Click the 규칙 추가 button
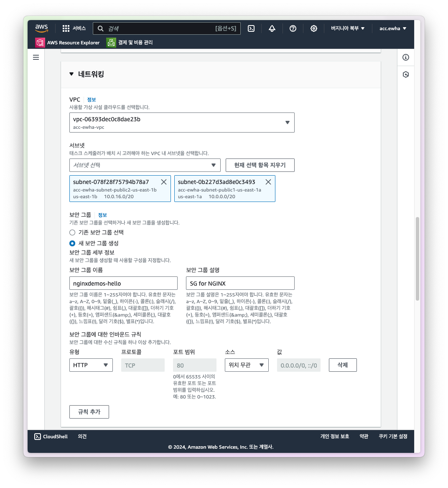The height and width of the screenshot is (488, 448). pyautogui.click(x=89, y=412)
